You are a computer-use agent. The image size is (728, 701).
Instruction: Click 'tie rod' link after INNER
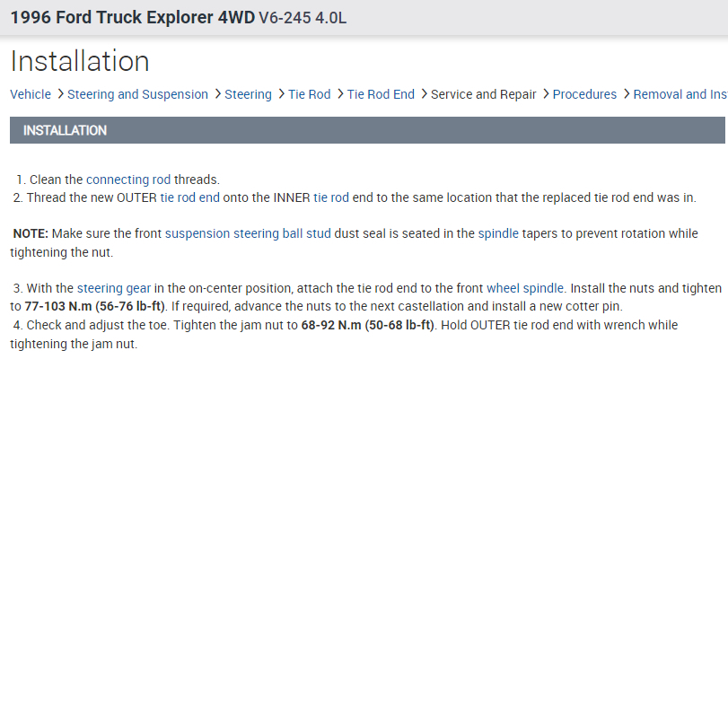pos(331,197)
